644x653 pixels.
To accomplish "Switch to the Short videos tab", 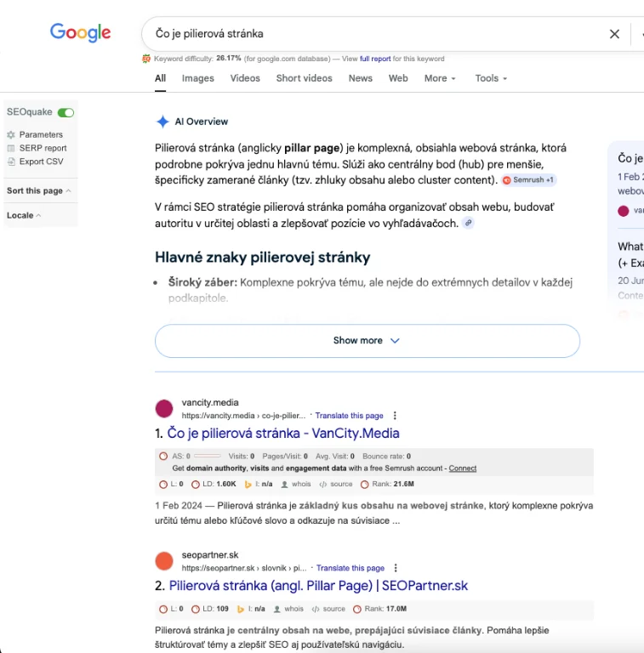I will (x=304, y=78).
